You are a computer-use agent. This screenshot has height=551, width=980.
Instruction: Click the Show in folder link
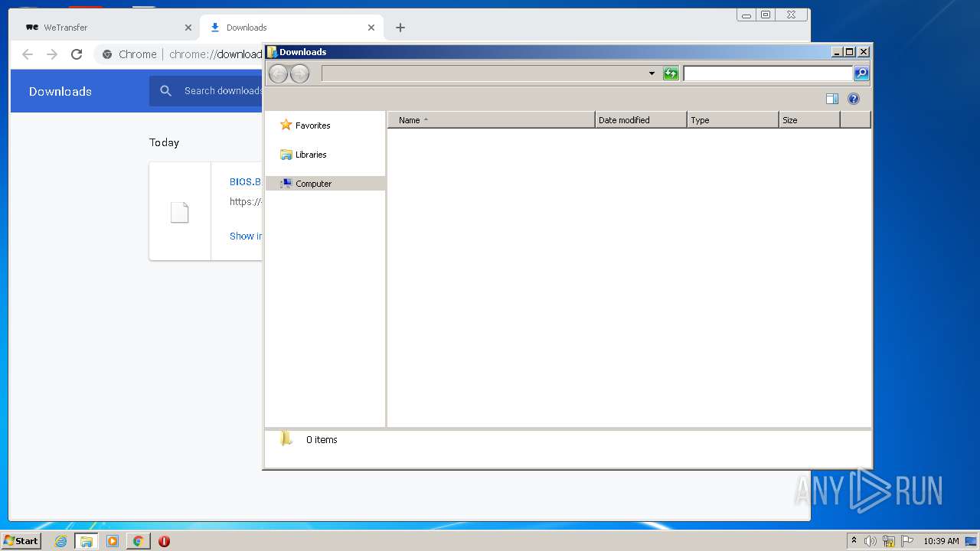click(x=246, y=236)
